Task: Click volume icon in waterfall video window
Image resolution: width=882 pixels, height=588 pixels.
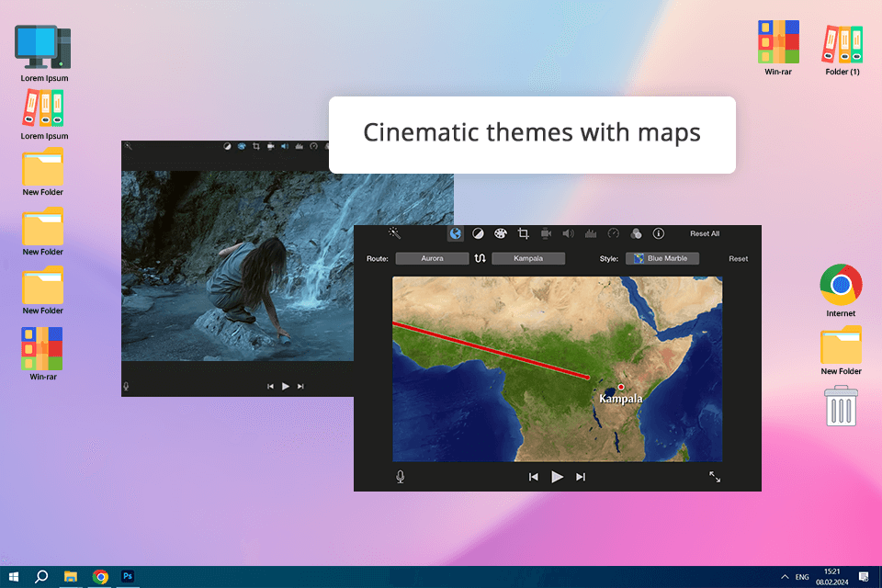Action: click(285, 146)
